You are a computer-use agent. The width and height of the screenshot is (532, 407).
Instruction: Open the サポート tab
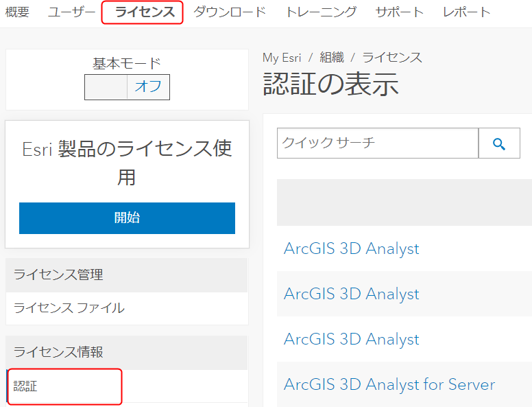(x=400, y=12)
